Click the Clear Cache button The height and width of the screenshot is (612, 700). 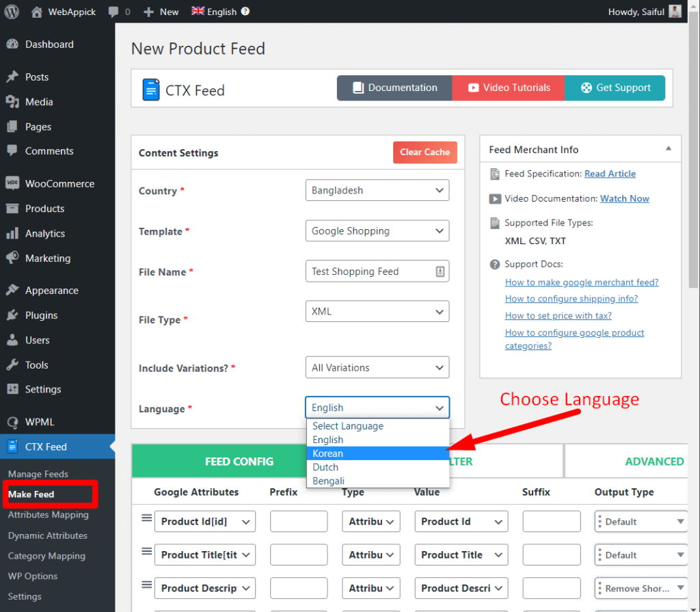point(425,152)
